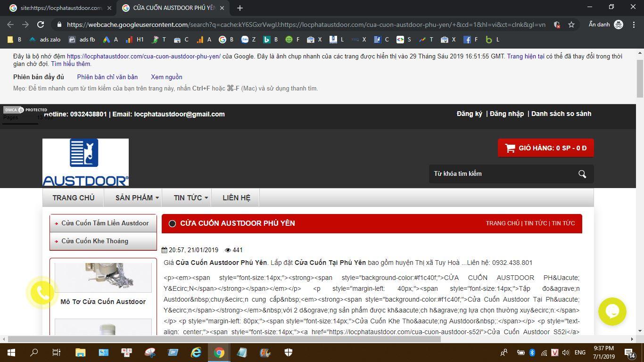The height and width of the screenshot is (362, 644).
Task: Click the Bluetooth tray icon
Action: pyautogui.click(x=532, y=352)
